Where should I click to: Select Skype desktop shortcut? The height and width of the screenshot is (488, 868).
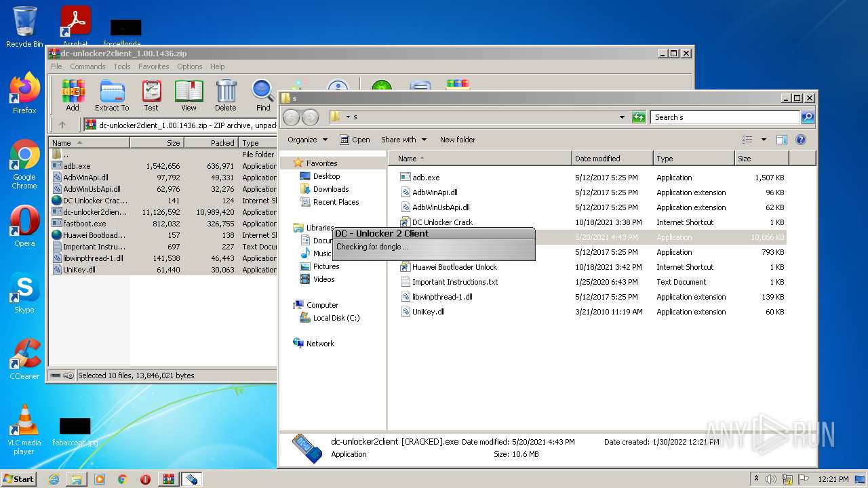point(24,293)
